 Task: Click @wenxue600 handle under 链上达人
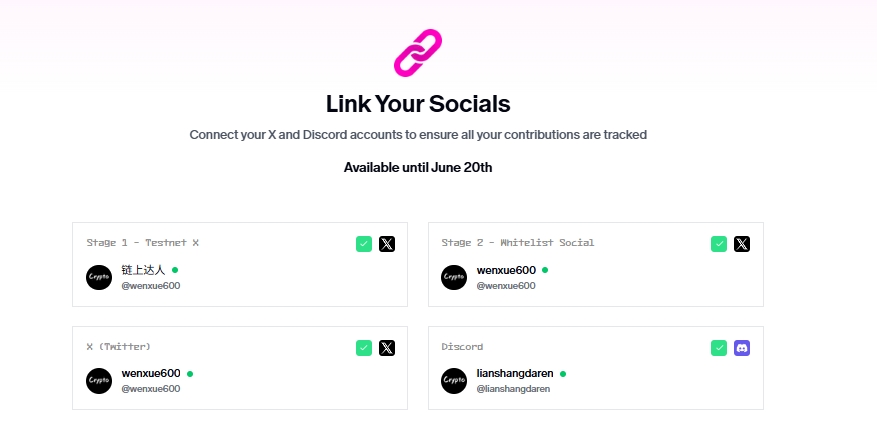(x=151, y=286)
